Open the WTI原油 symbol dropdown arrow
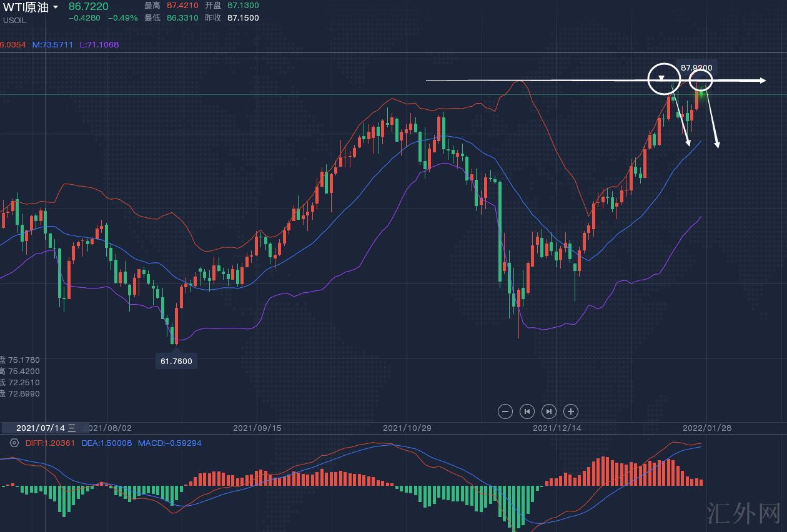 [x=56, y=7]
